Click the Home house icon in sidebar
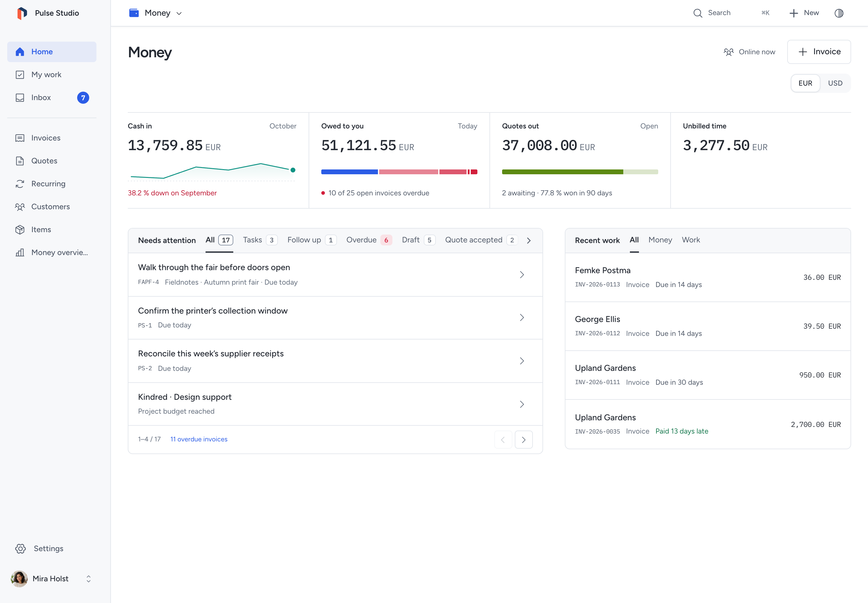The height and width of the screenshot is (603, 868). 20,52
